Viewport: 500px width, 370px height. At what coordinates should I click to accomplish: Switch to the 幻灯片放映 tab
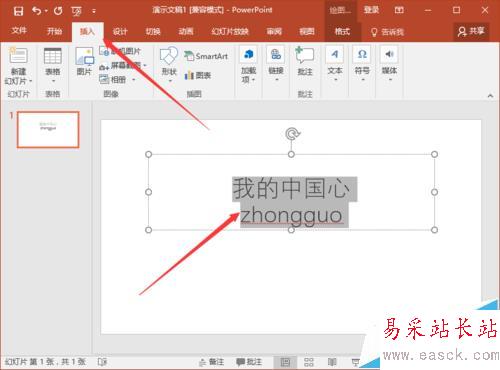230,32
